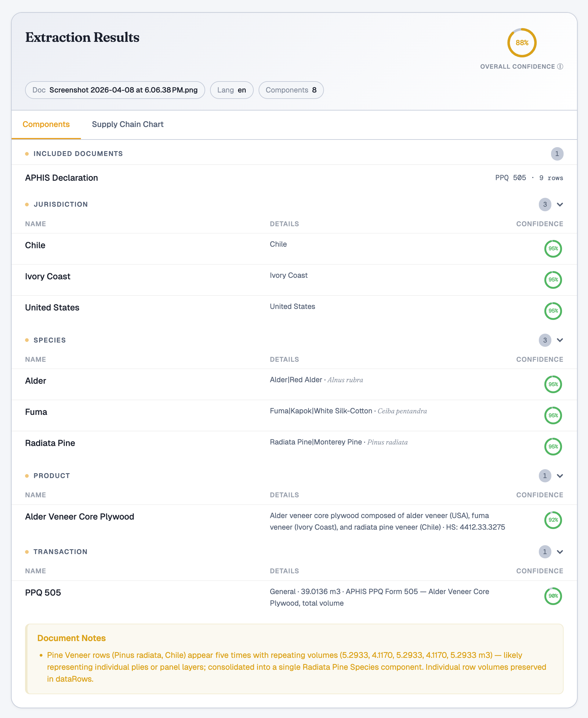Viewport: 588px width, 718px height.
Task: Click the Components 8 pill
Action: 291,90
